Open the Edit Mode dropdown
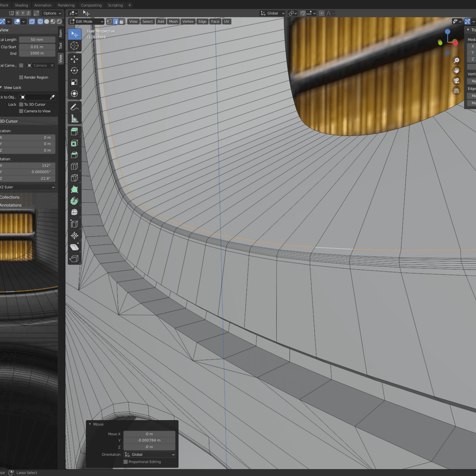The width and height of the screenshot is (476, 476). point(87,22)
